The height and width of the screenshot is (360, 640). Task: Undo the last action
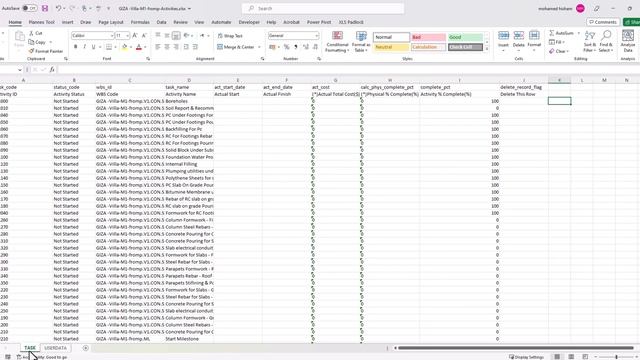click(58, 8)
